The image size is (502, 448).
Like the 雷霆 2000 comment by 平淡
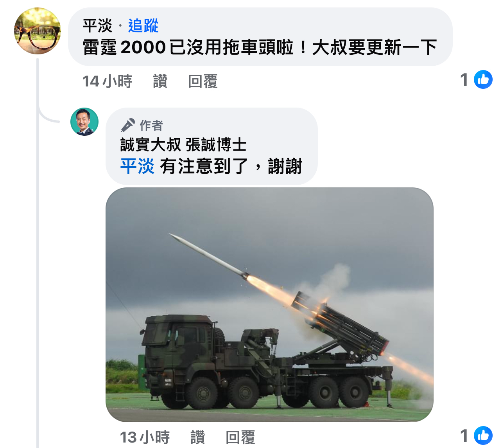click(160, 81)
